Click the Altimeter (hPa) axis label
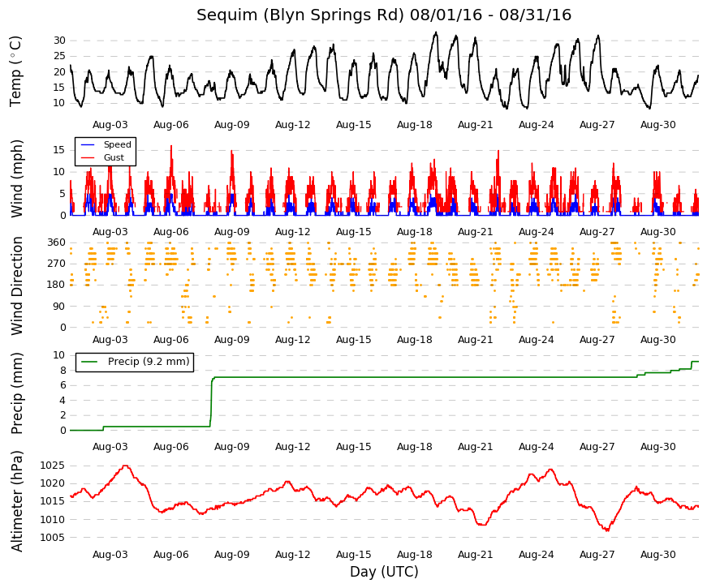 click(x=16, y=501)
